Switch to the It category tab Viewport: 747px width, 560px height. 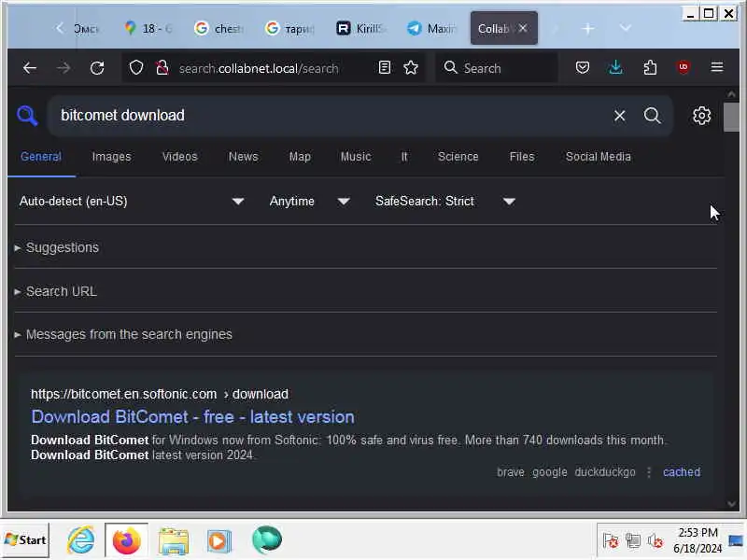pyautogui.click(x=404, y=157)
